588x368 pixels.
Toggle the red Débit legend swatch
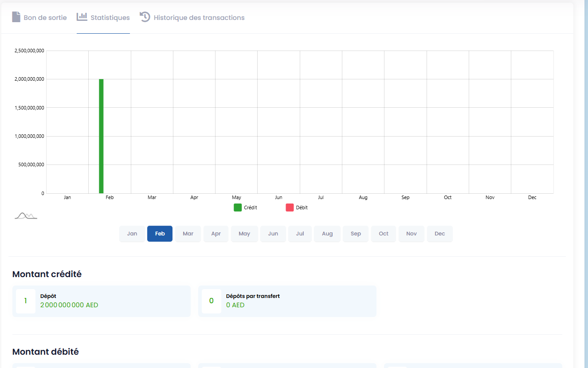tap(290, 207)
